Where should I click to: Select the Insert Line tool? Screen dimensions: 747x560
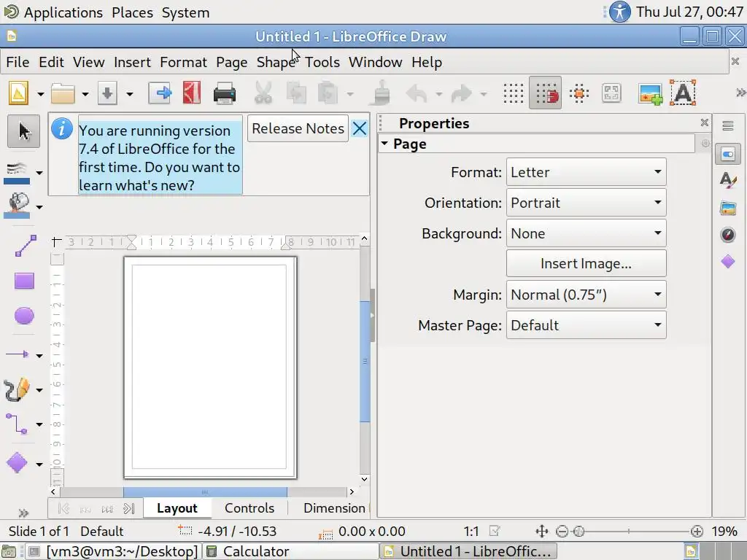25,246
